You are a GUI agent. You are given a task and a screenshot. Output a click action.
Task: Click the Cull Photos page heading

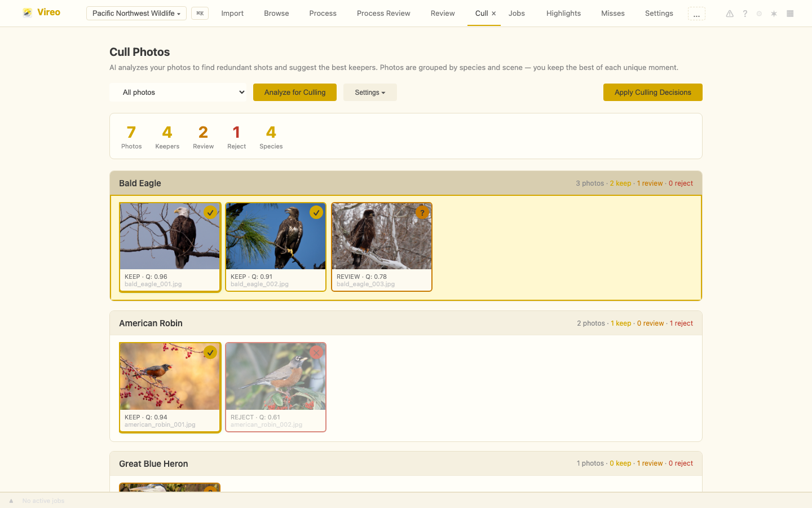tap(139, 52)
